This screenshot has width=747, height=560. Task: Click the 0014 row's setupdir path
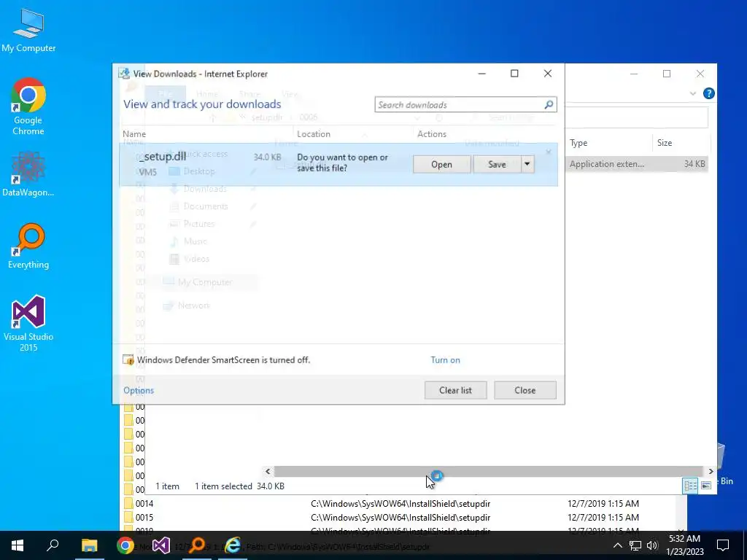coord(400,503)
